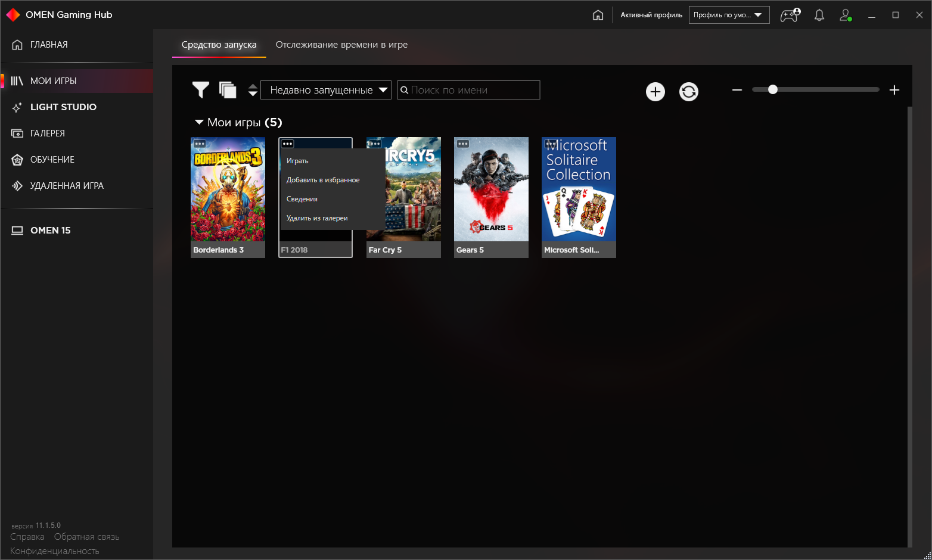Open ОБУЧЕНИЕ in the sidebar
Screen dimensions: 932x560
point(77,160)
